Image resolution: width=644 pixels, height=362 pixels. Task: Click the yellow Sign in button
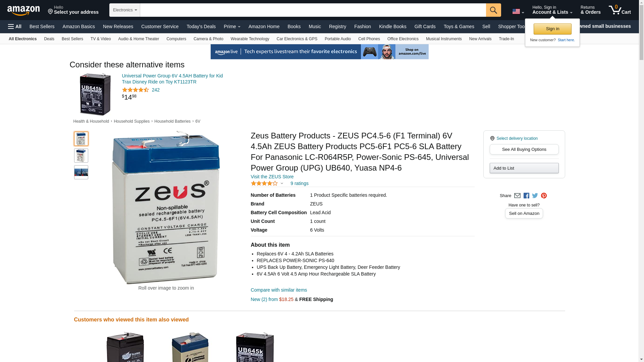[552, 29]
